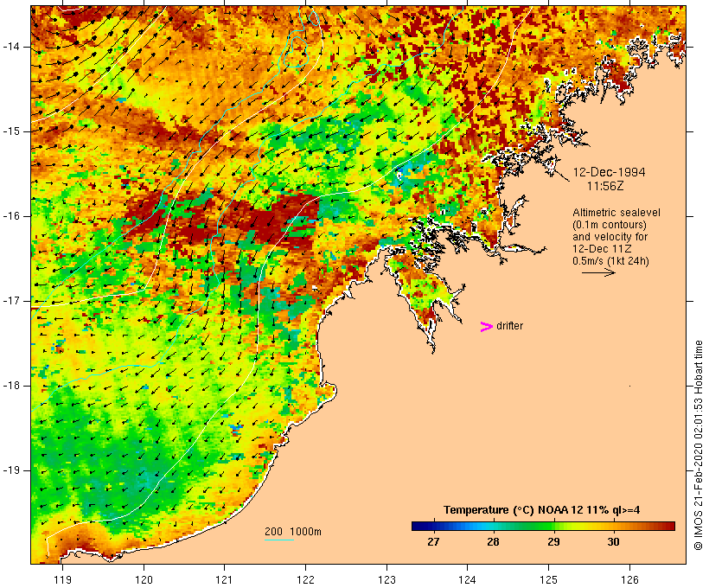
Task: Click longitude axis label 125
Action: (x=548, y=579)
